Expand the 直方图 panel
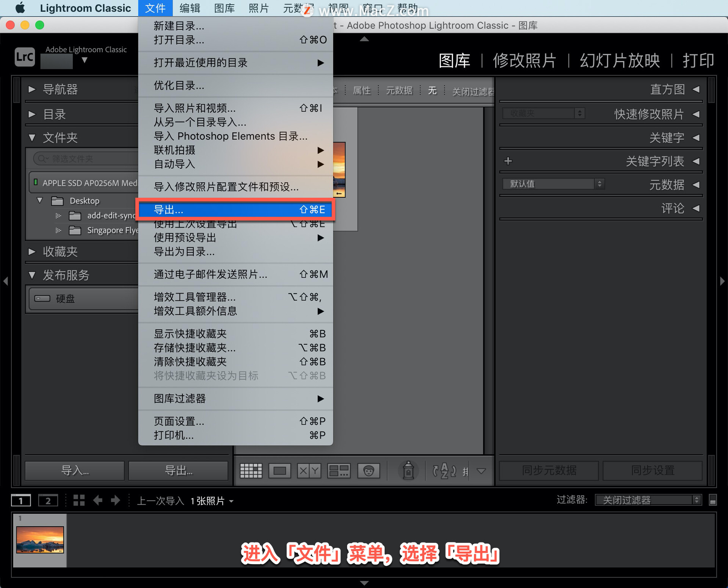728x588 pixels. click(696, 89)
